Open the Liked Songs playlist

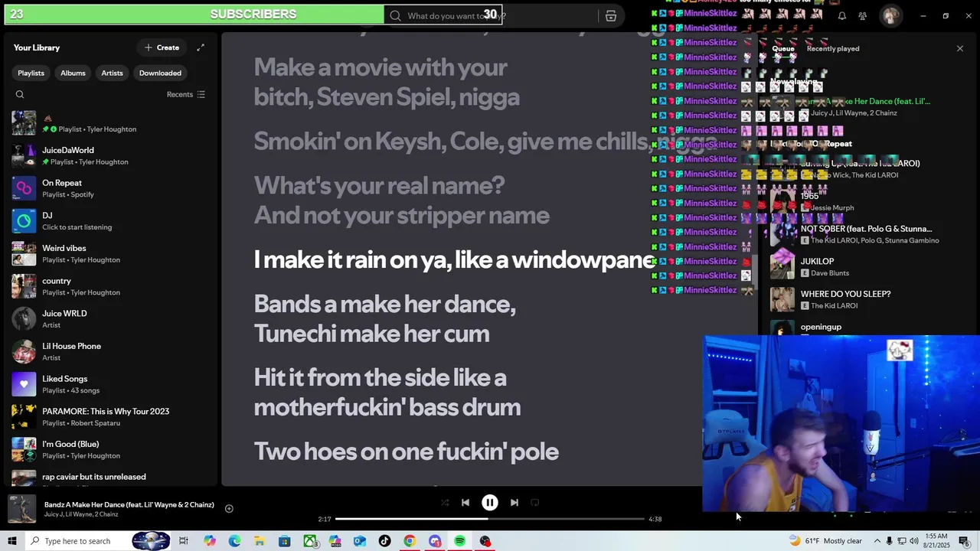[109, 384]
